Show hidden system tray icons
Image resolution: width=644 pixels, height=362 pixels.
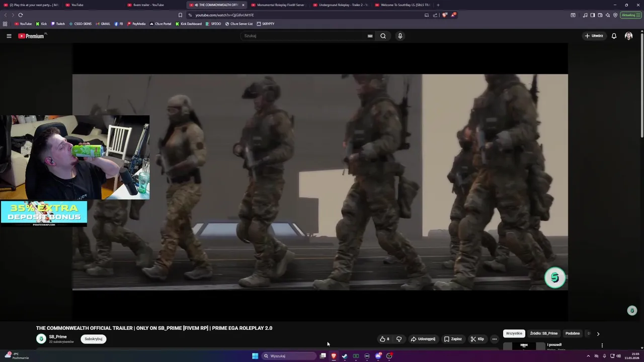588,356
